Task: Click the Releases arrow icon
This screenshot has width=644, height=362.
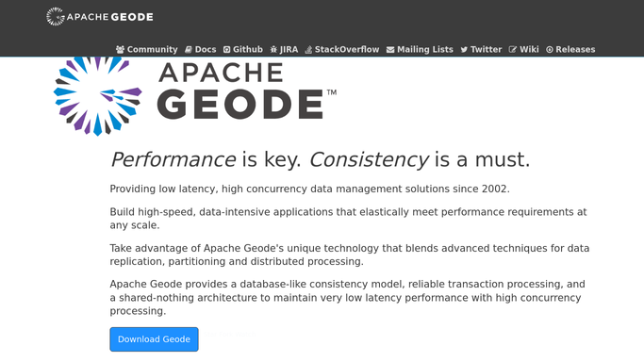Action: point(550,50)
